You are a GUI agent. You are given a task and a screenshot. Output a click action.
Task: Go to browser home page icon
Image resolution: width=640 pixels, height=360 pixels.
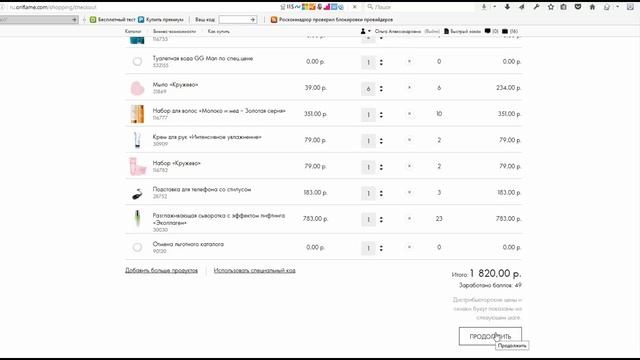[x=592, y=7]
